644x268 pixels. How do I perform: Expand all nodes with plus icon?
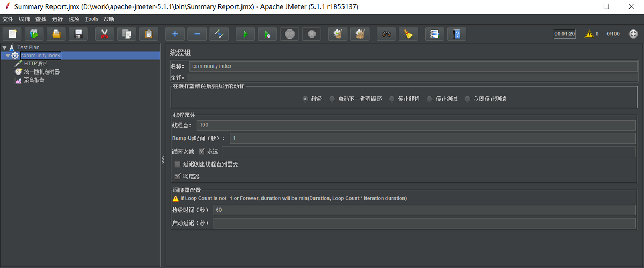(175, 34)
